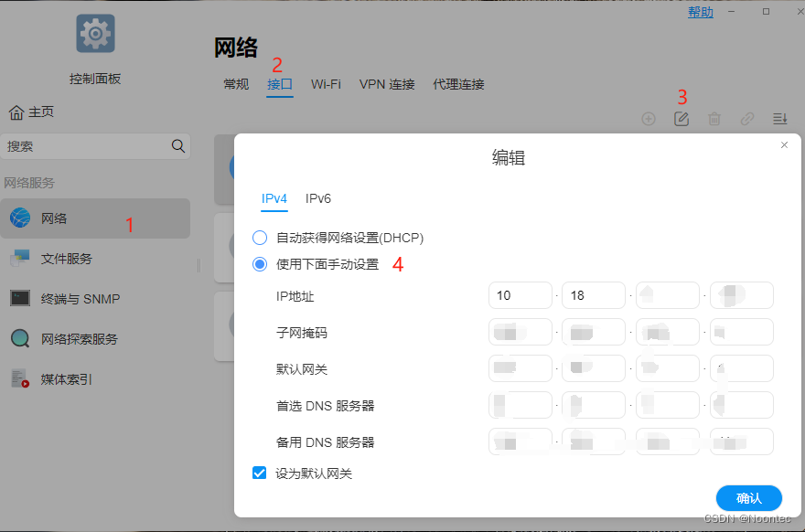Toggle the set as default gateway checkbox
This screenshot has width=805, height=532.
(x=260, y=473)
